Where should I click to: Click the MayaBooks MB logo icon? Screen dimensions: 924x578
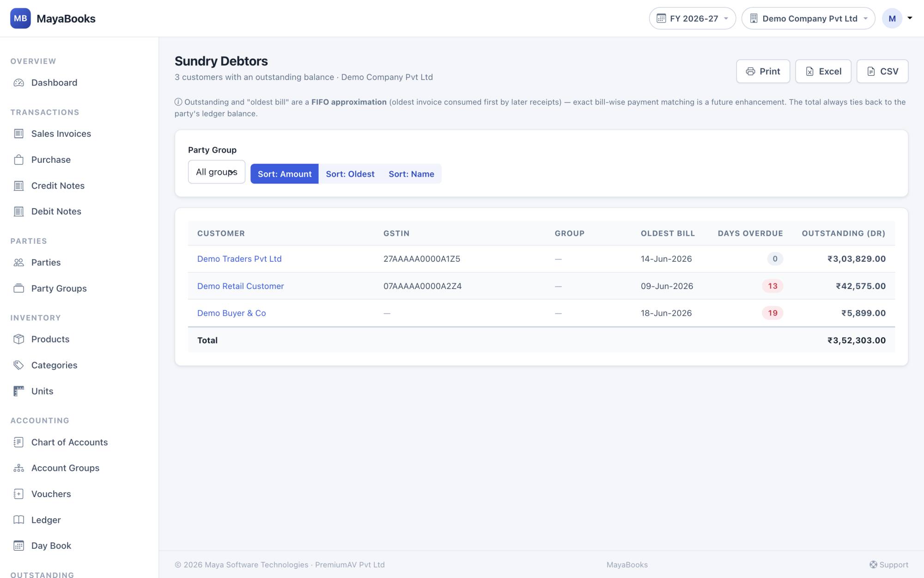pos(20,18)
